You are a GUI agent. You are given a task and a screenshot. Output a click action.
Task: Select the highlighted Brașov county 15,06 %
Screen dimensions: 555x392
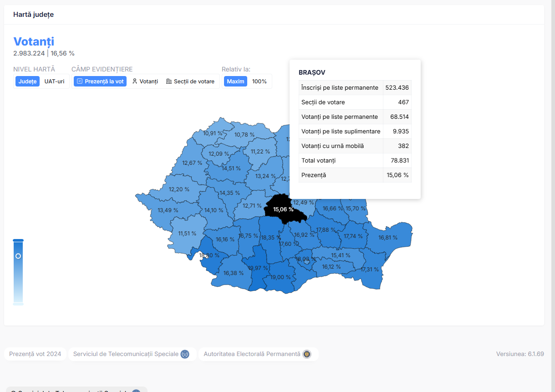[x=283, y=209]
